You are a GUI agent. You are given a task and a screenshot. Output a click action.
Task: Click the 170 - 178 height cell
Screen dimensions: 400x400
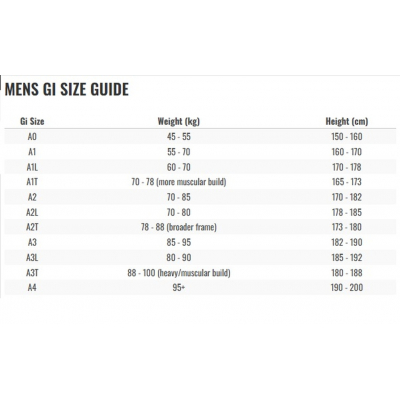[347, 167]
